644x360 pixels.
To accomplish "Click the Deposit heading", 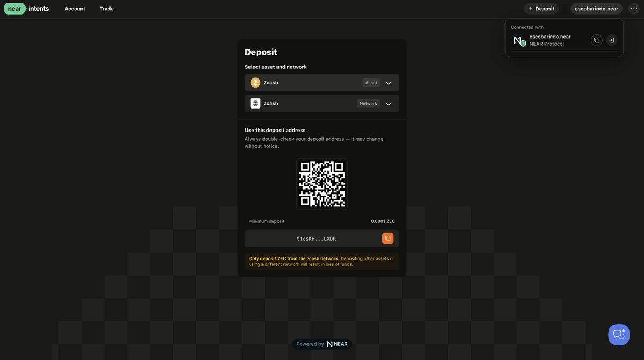I will tap(261, 52).
